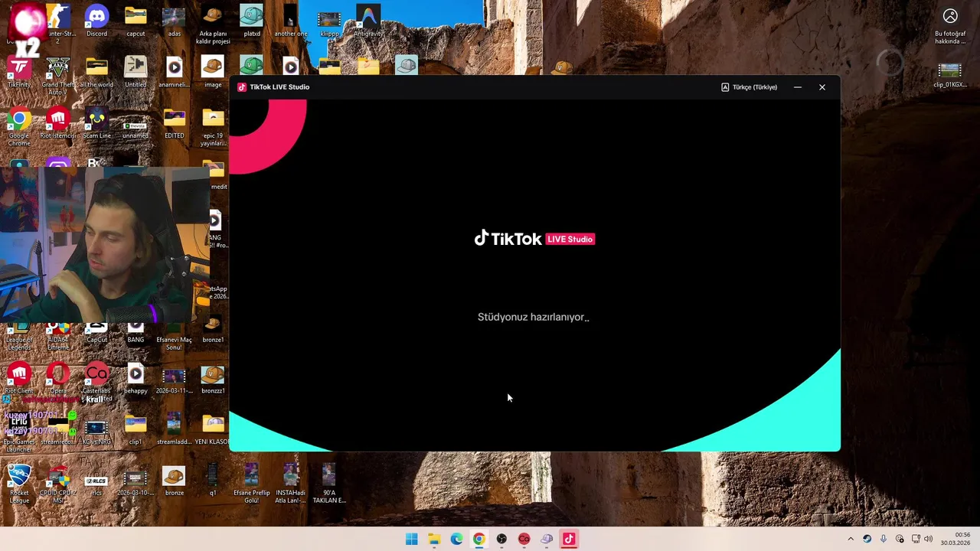Select the 'INSTAHadi Atla Lan!' video file
The height and width of the screenshot is (551, 980).
(x=291, y=484)
